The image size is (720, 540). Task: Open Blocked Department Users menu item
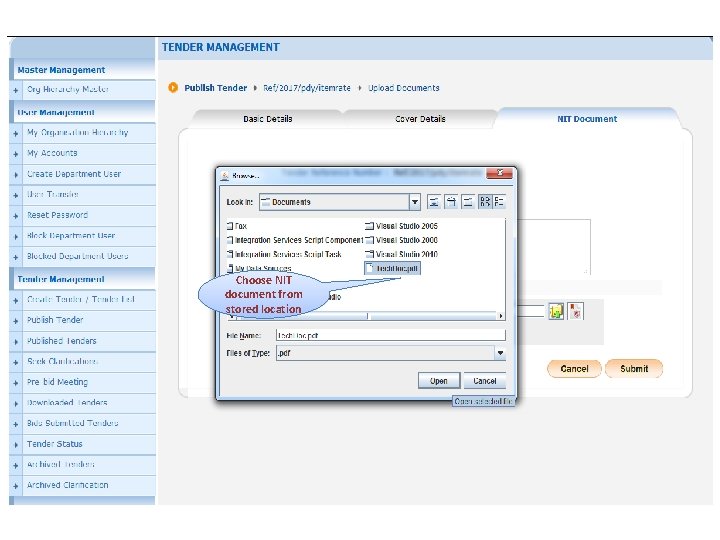coord(78,256)
